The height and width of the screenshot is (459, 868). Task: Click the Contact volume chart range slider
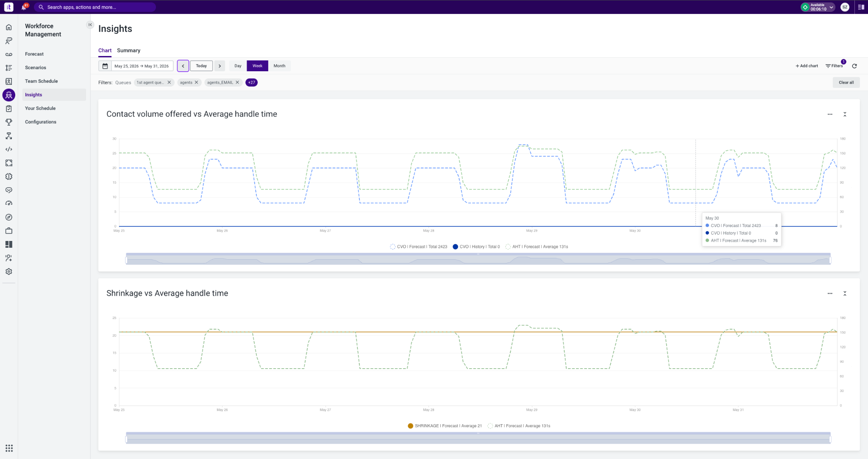(478, 259)
